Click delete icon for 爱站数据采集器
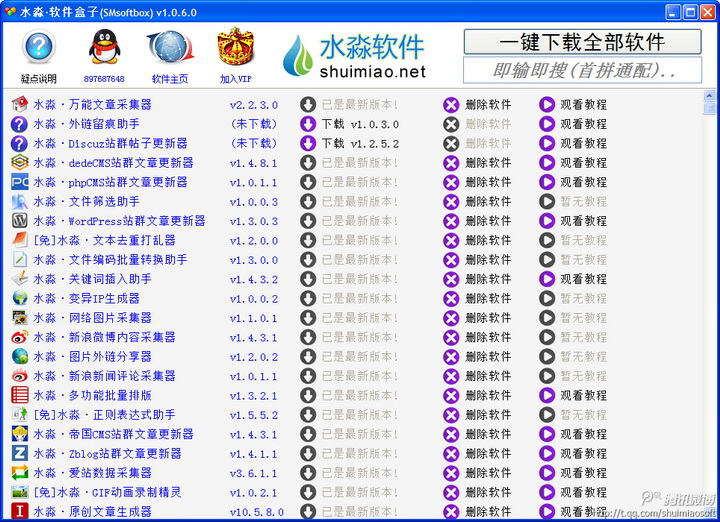This screenshot has height=522, width=720. tap(451, 473)
